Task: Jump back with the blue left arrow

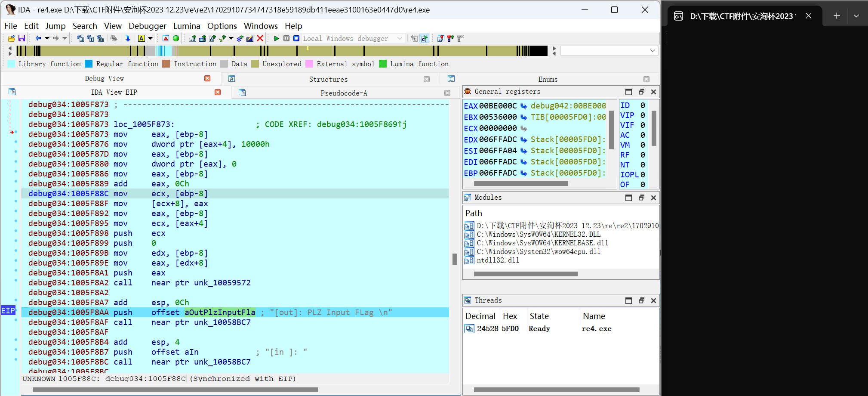Action: click(x=38, y=38)
